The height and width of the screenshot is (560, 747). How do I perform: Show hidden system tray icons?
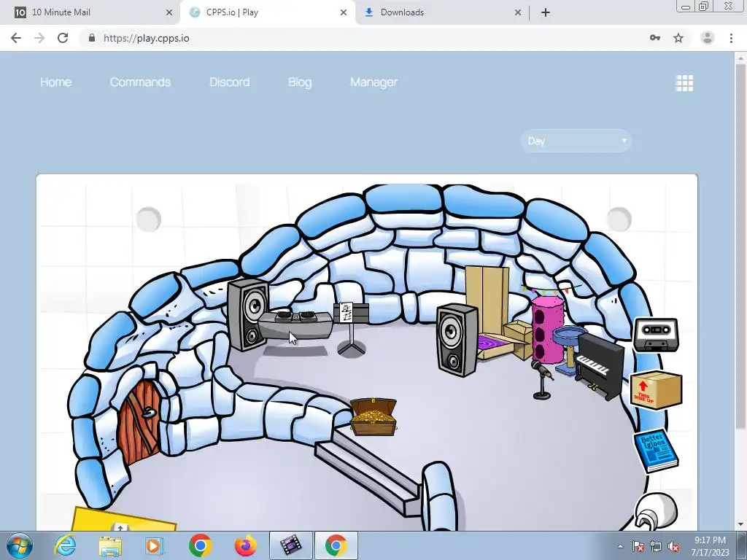click(620, 547)
